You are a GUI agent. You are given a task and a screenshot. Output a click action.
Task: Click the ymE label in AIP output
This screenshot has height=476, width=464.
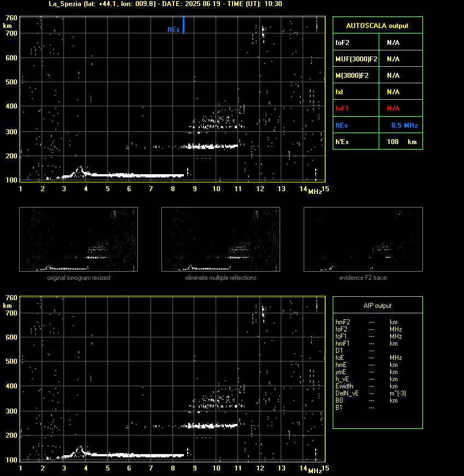point(341,372)
